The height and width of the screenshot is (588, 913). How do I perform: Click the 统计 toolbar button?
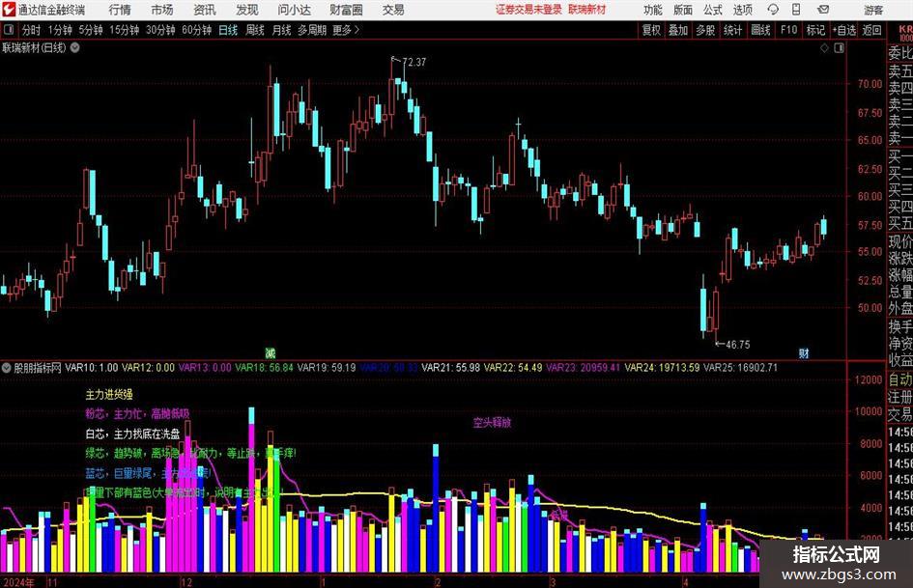click(x=732, y=30)
